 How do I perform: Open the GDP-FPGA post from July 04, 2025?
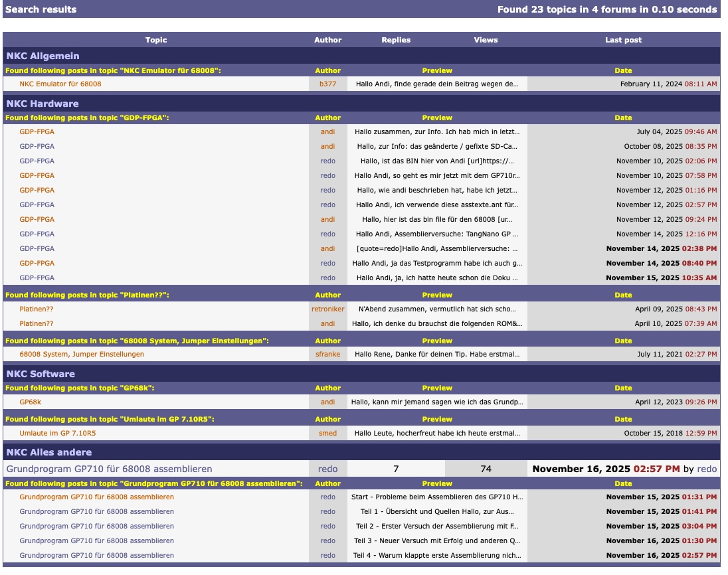click(x=37, y=132)
